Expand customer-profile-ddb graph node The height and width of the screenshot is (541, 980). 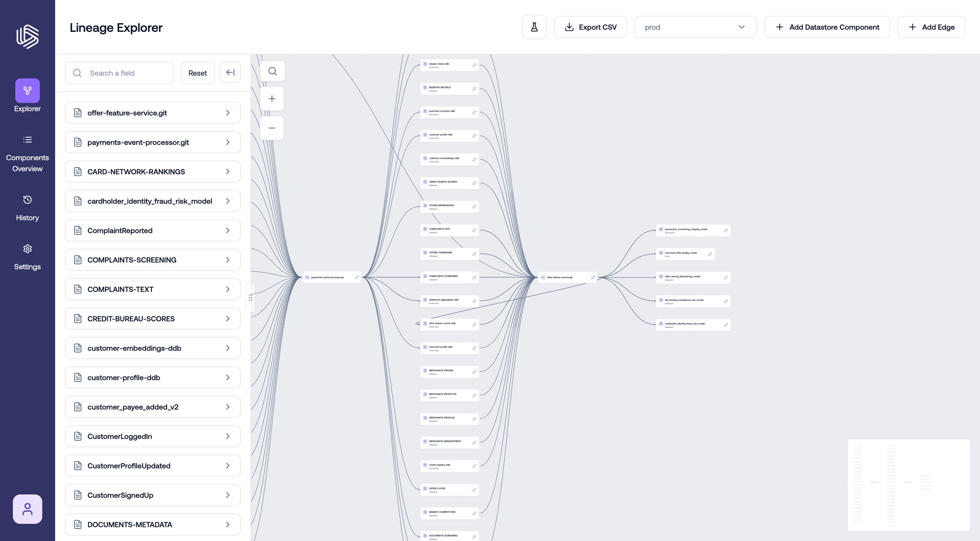pos(474,136)
